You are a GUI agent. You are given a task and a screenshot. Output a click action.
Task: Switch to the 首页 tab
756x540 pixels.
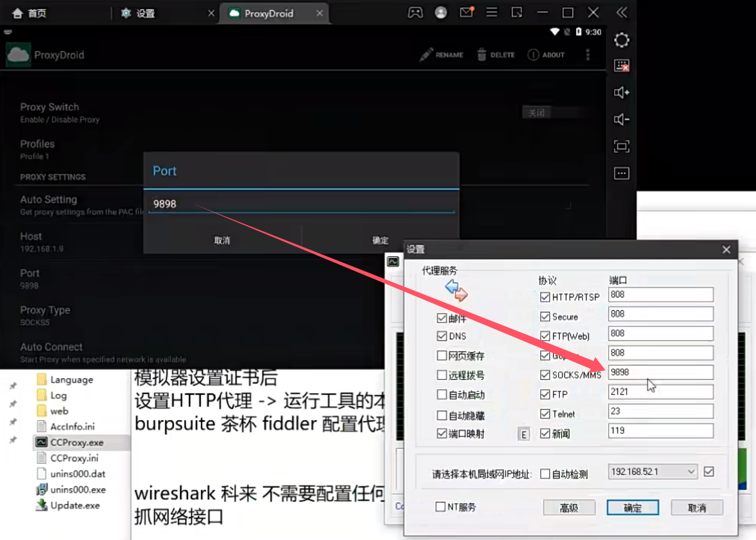37,13
